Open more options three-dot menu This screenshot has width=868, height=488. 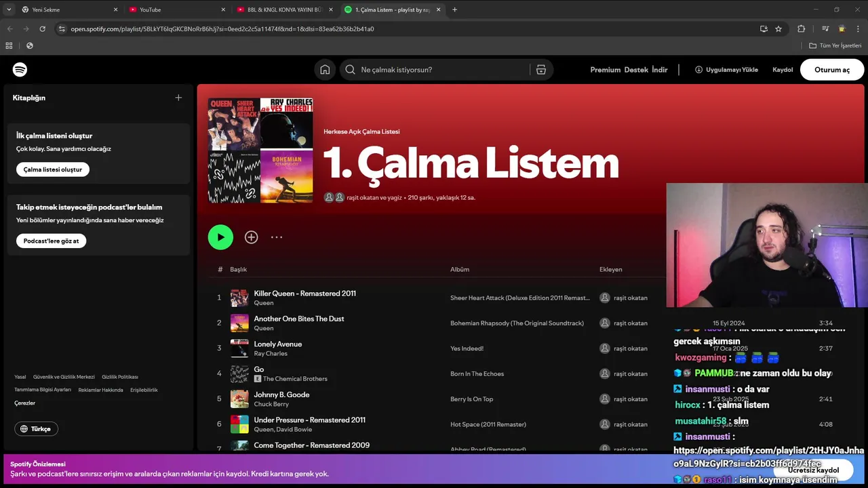click(x=277, y=237)
